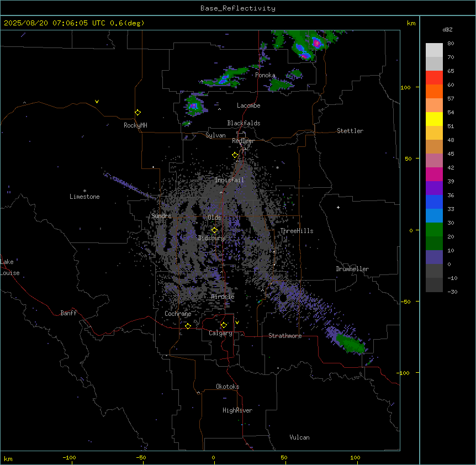Click the Innisfail label
This screenshot has width=476, height=465.
click(230, 180)
